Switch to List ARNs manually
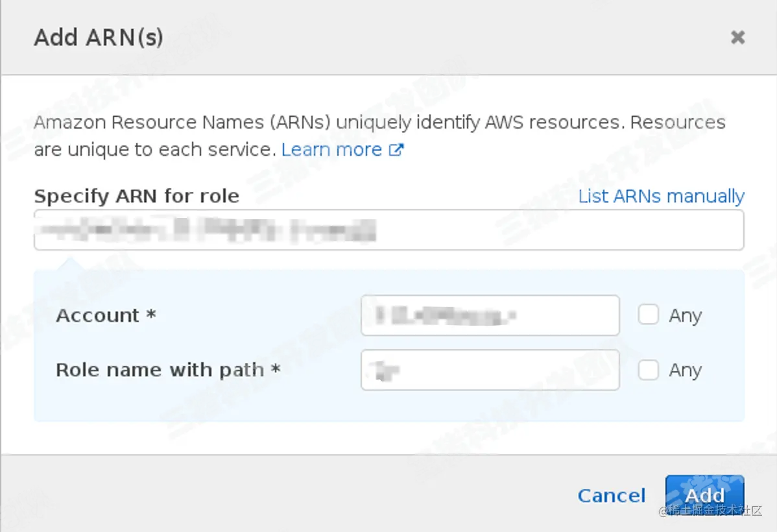The width and height of the screenshot is (777, 532). (x=661, y=196)
